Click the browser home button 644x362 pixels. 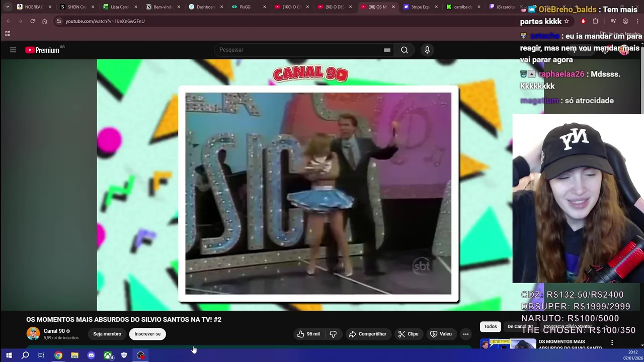(44, 21)
